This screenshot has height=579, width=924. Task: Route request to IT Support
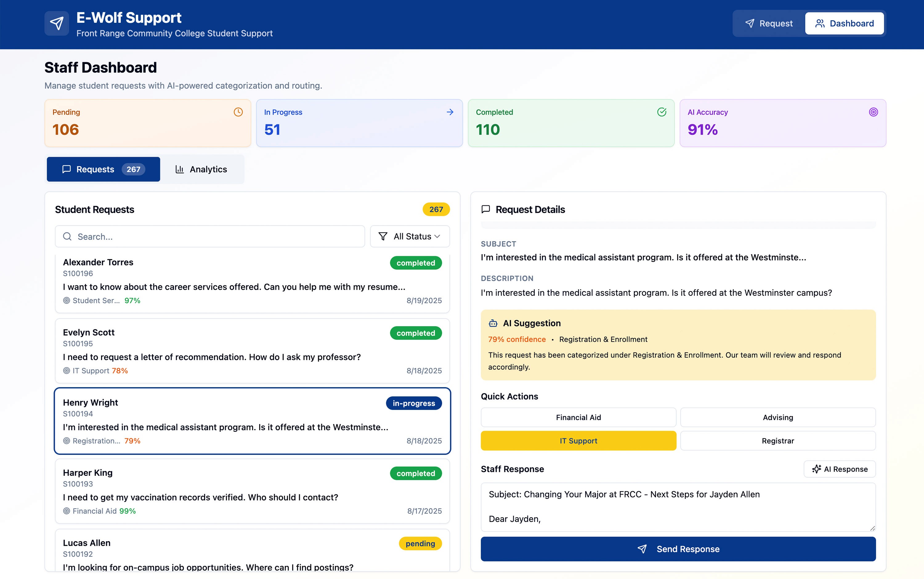pos(578,441)
